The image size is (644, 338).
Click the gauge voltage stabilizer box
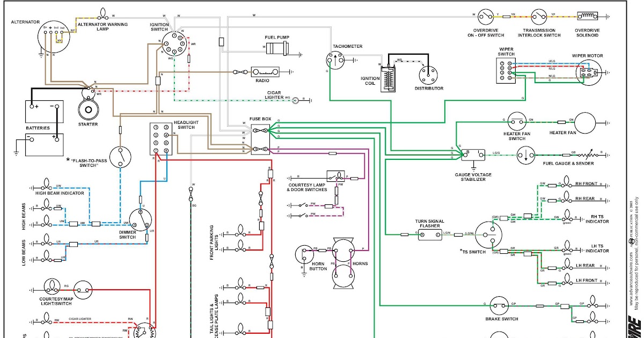(473, 155)
